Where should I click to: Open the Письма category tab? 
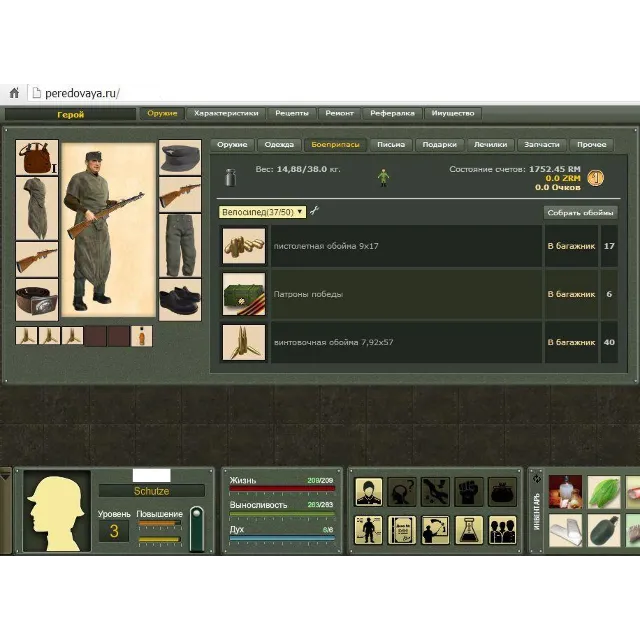(391, 144)
